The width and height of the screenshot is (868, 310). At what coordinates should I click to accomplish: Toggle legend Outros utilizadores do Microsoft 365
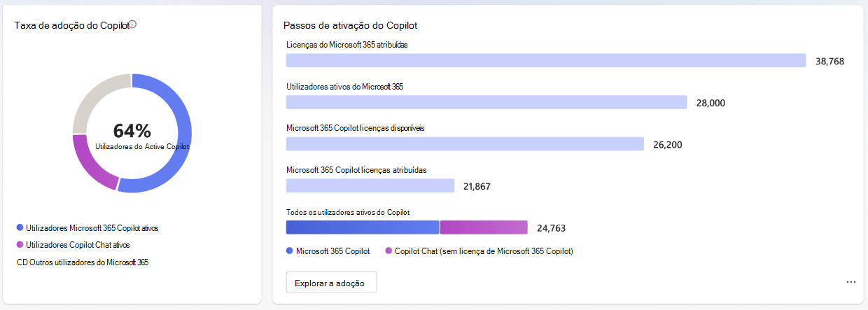point(83,262)
